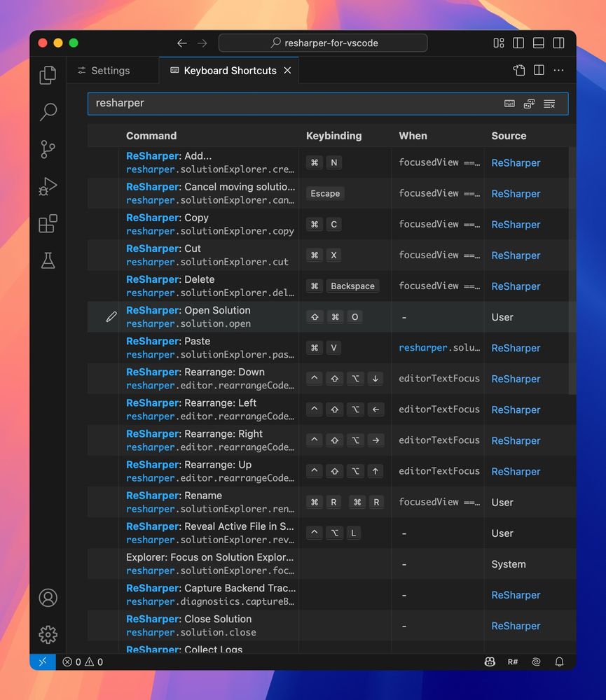Open the remote window indicator in status bar
Image resolution: width=606 pixels, height=700 pixels.
click(43, 661)
